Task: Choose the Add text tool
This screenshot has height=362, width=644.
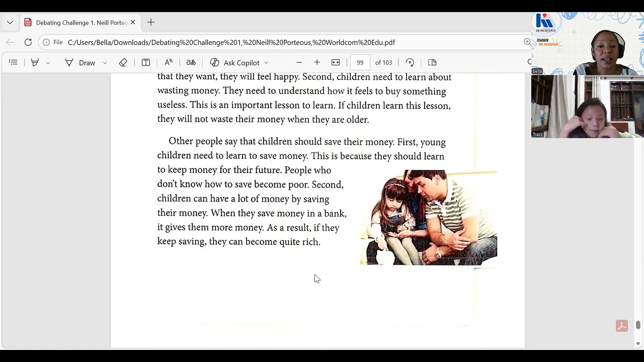Action: [x=146, y=62]
